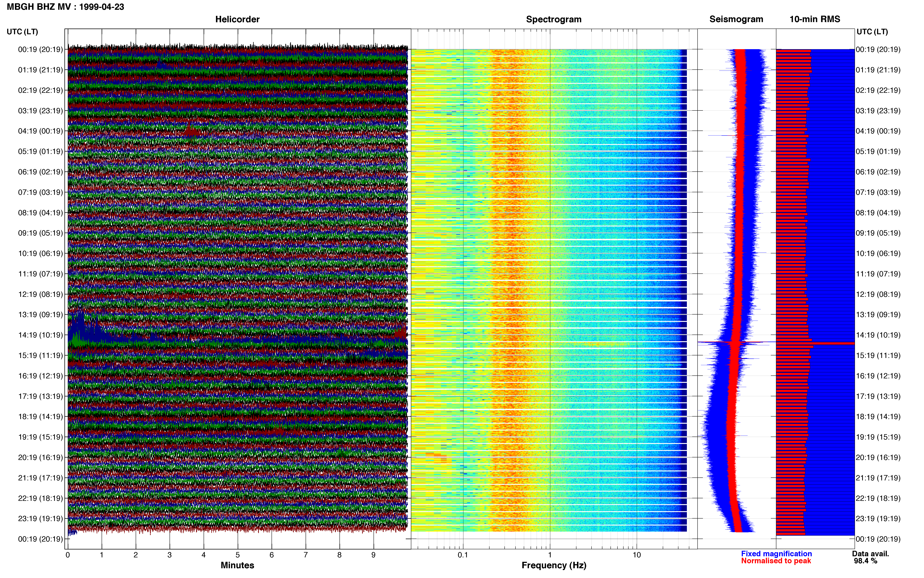Click left time label '19:19 (15:19)'
The height and width of the screenshot is (578, 924).
pos(40,437)
